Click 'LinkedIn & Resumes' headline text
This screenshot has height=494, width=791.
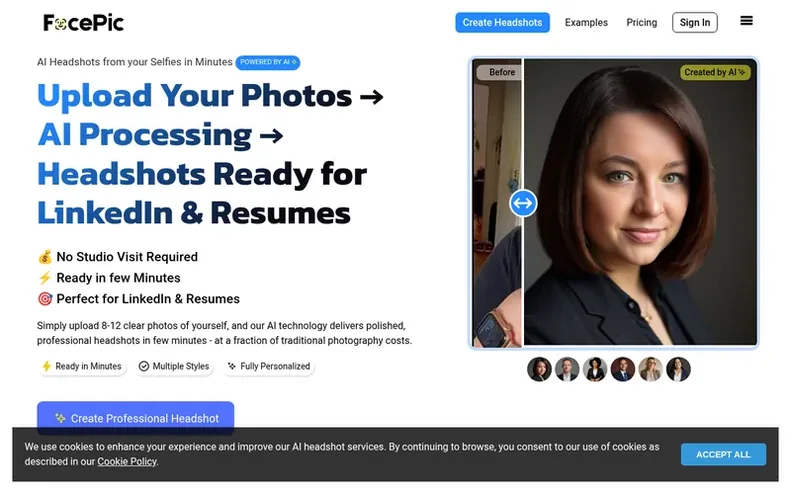(x=194, y=213)
